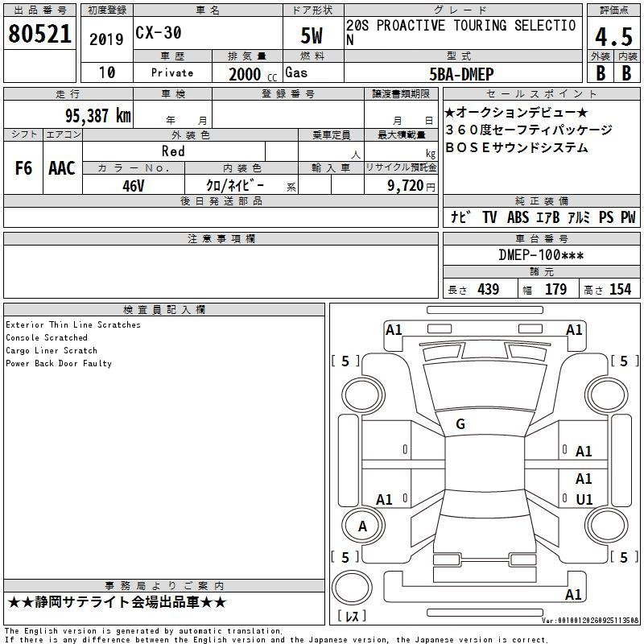
Task: Select the displacement 2000 cc
Action: coord(253,74)
